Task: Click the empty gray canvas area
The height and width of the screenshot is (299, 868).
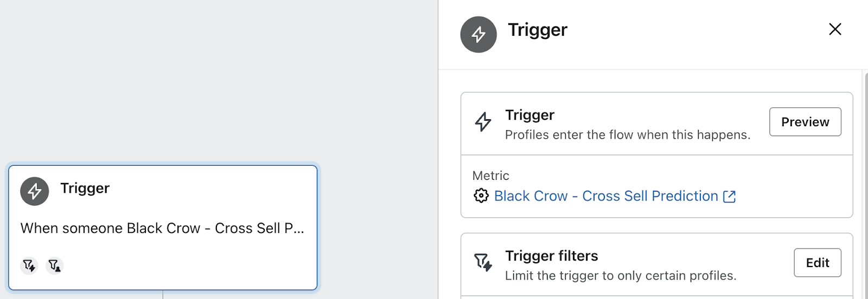Action: tap(217, 81)
